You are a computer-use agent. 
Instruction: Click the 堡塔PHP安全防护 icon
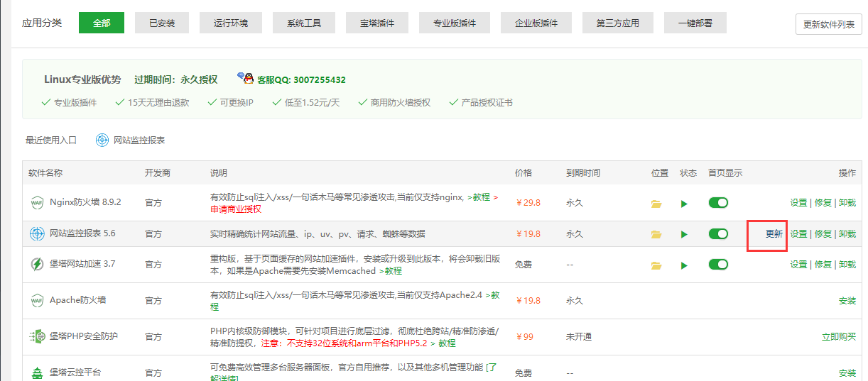pos(37,336)
